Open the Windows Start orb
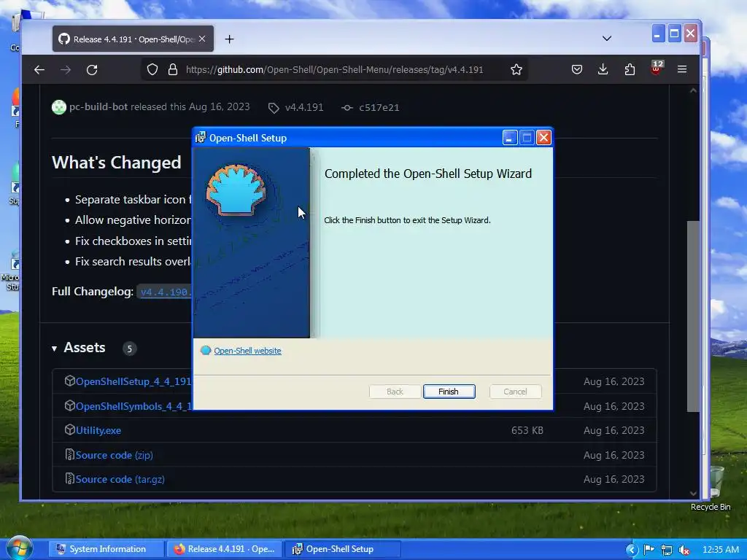Image resolution: width=747 pixels, height=560 pixels. pyautogui.click(x=18, y=548)
